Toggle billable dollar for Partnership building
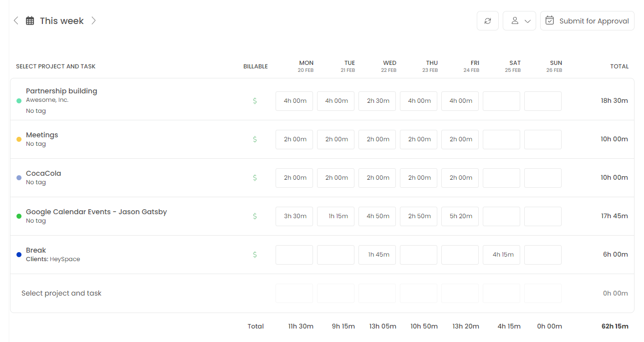644x342 pixels. click(255, 101)
